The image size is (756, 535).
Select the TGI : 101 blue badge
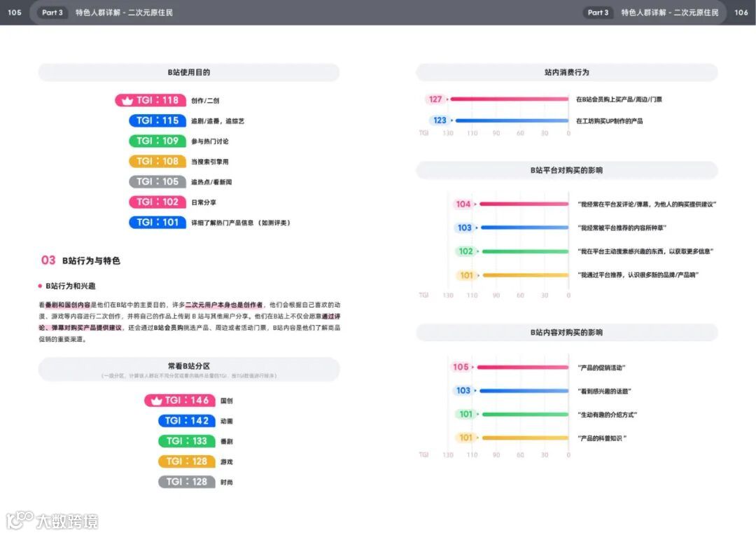point(157,222)
